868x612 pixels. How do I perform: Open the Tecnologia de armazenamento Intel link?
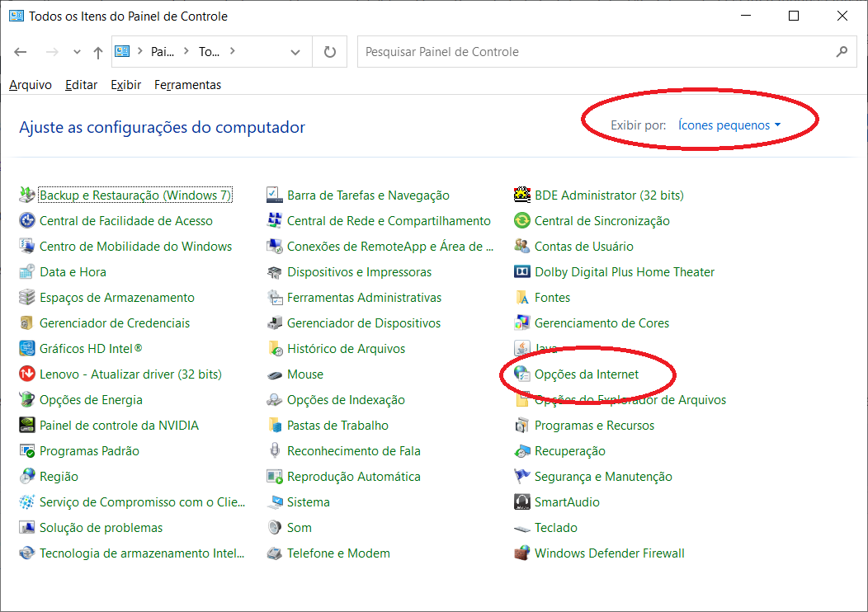142,553
